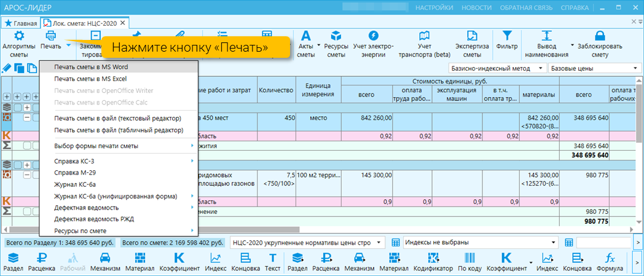Open Акты сметы toolbar icon
Screen dimensions: 644x276
(306, 36)
